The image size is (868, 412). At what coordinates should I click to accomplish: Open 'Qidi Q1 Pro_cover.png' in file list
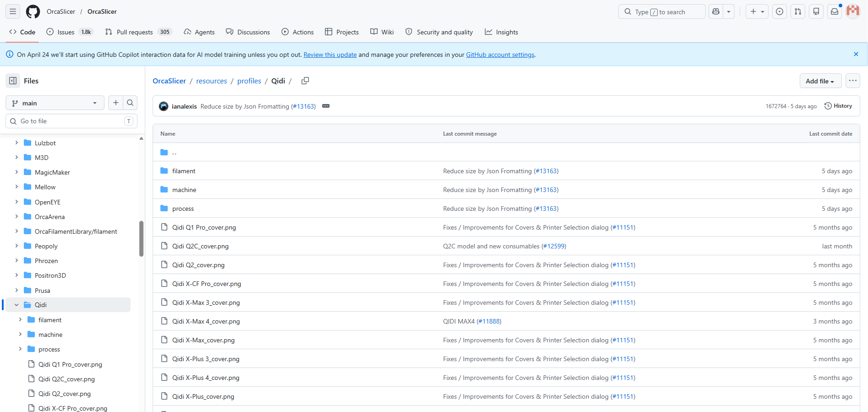coord(204,227)
